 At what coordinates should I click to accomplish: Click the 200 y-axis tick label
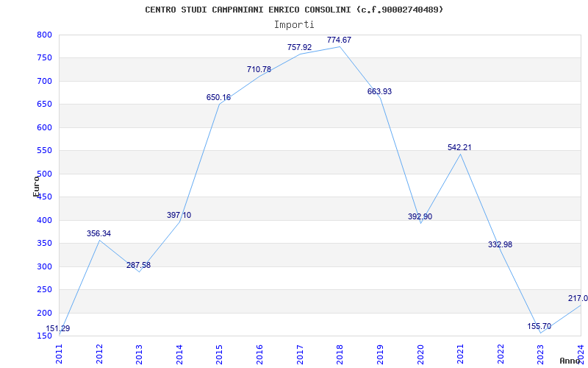(x=44, y=314)
